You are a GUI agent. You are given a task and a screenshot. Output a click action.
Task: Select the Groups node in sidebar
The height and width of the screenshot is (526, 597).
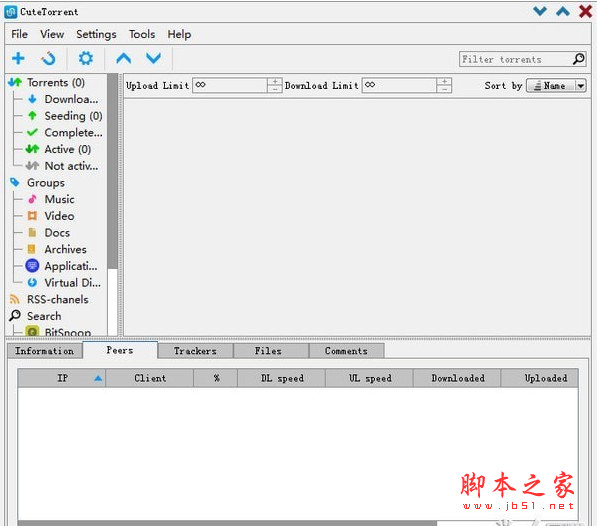pyautogui.click(x=46, y=183)
